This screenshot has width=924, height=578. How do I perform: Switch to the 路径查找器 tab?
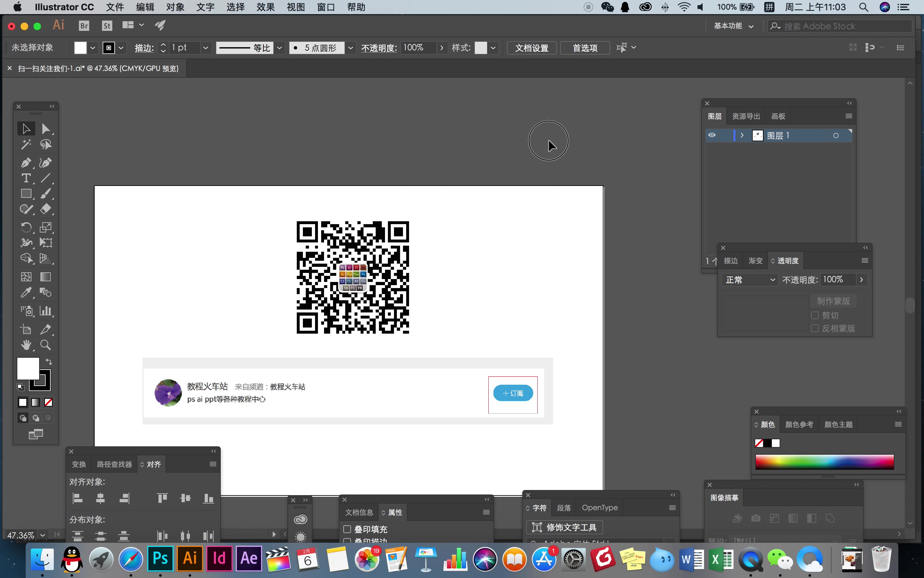pos(115,464)
